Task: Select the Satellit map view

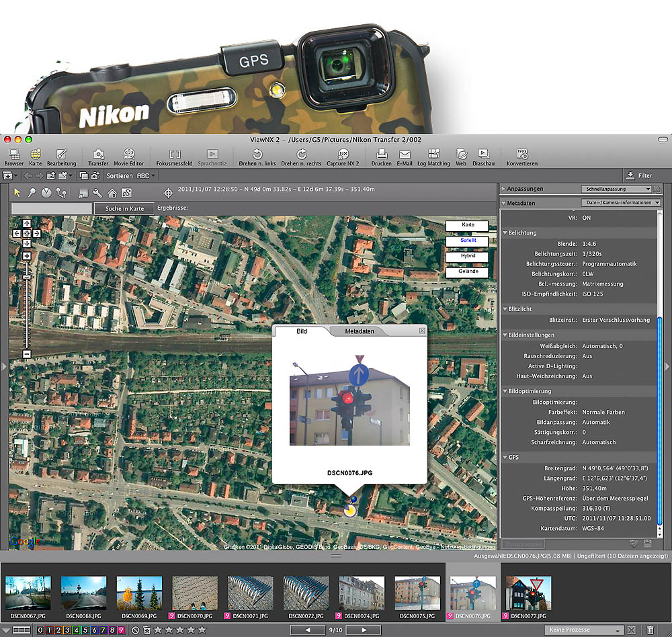Action: [x=468, y=241]
